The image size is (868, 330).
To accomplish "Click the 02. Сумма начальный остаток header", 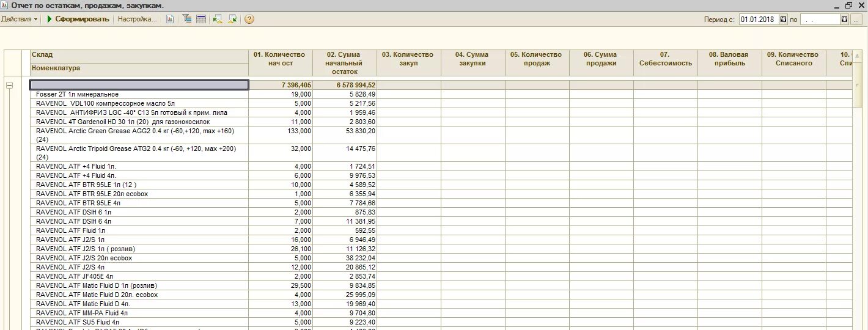I will point(345,63).
